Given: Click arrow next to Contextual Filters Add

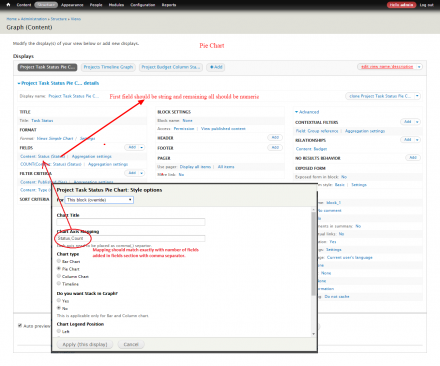Looking at the screenshot, I should (417, 122).
